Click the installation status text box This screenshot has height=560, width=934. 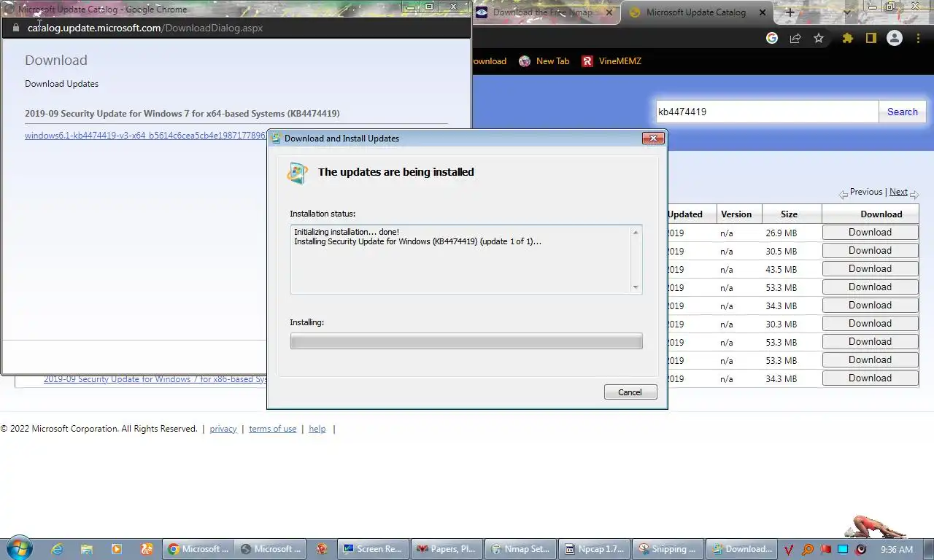pyautogui.click(x=466, y=260)
